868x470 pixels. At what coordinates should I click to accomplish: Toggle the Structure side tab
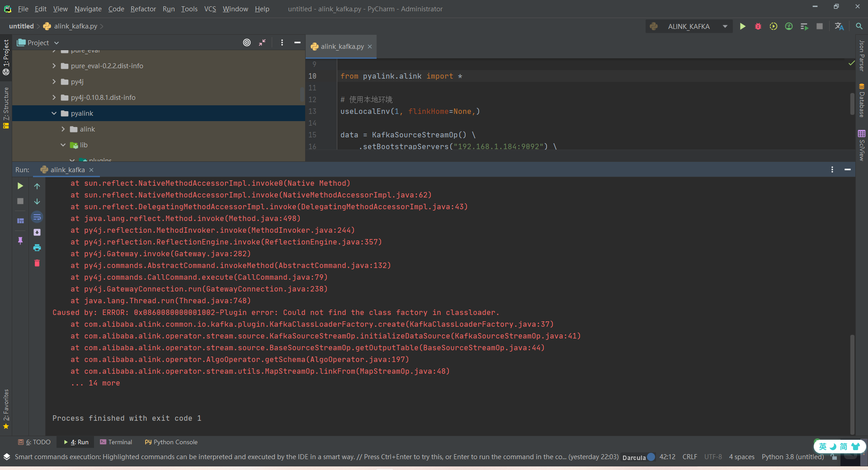(6, 108)
